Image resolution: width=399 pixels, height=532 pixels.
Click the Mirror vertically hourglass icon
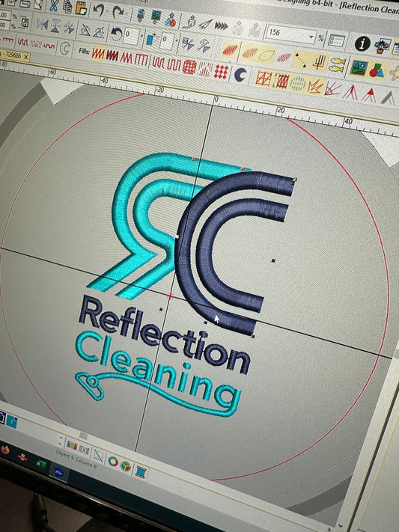55,25
